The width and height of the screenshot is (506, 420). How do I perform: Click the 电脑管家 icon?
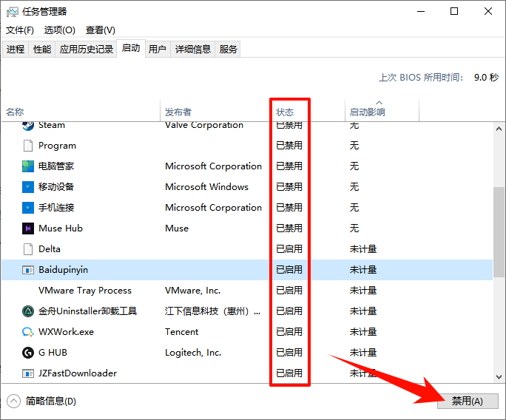pyautogui.click(x=28, y=166)
